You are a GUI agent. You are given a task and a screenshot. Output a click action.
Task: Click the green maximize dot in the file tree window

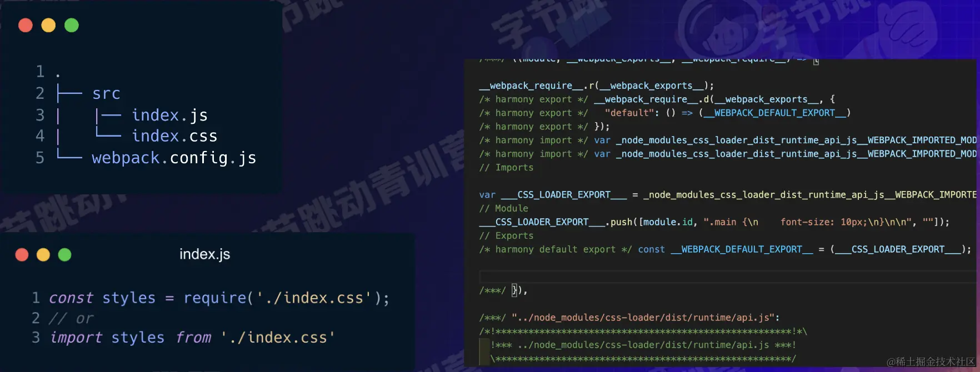72,25
